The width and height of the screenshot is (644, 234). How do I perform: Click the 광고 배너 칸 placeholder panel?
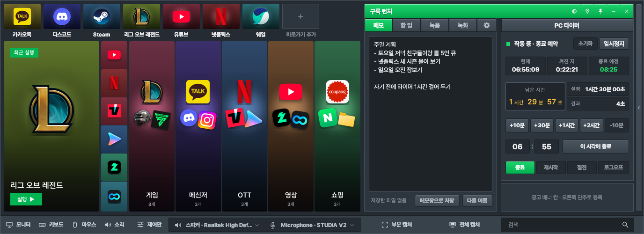click(567, 197)
